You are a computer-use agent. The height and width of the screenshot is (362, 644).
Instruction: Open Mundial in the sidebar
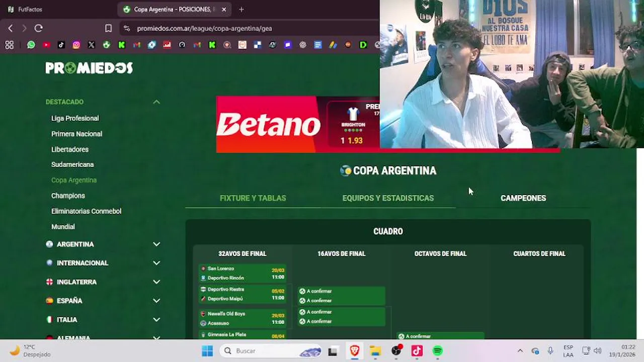click(63, 227)
